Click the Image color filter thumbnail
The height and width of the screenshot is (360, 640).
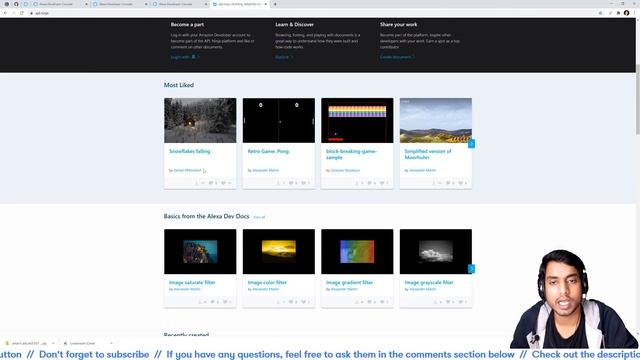click(279, 251)
